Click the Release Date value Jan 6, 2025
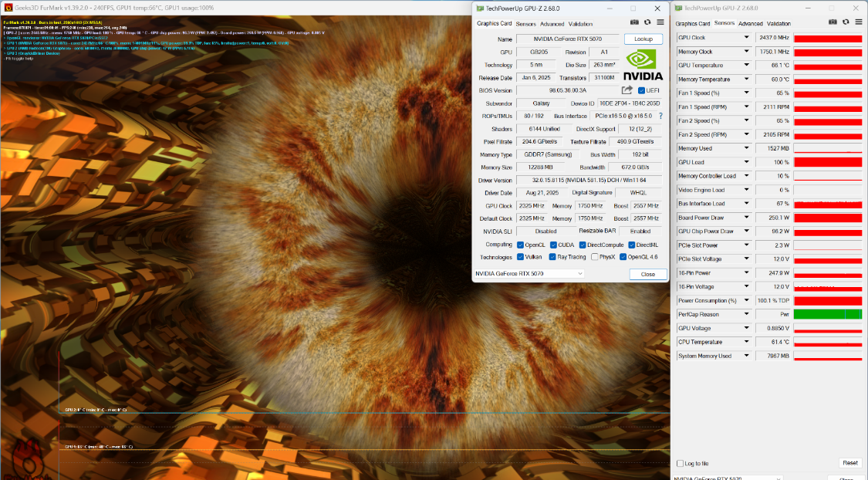This screenshot has width=868, height=480. (x=536, y=77)
